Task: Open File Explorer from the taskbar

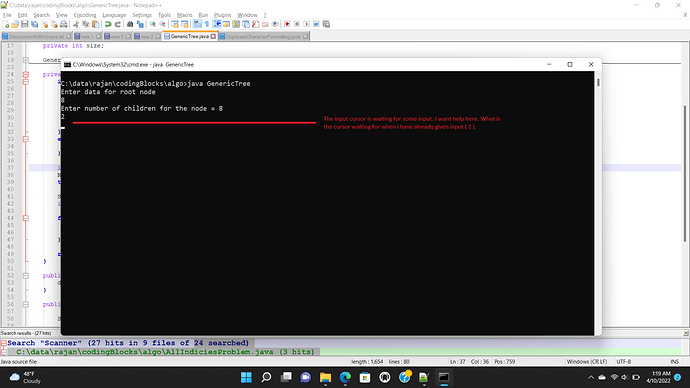Action: [x=325, y=377]
